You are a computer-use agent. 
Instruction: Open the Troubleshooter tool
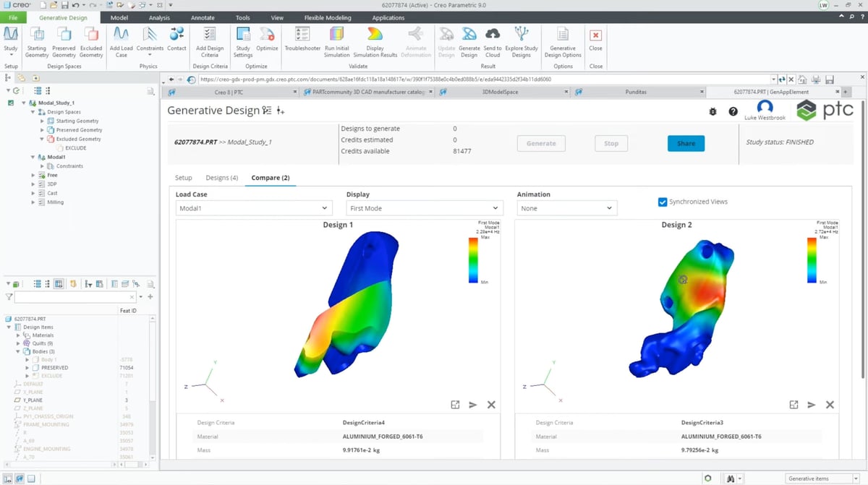[x=302, y=35]
